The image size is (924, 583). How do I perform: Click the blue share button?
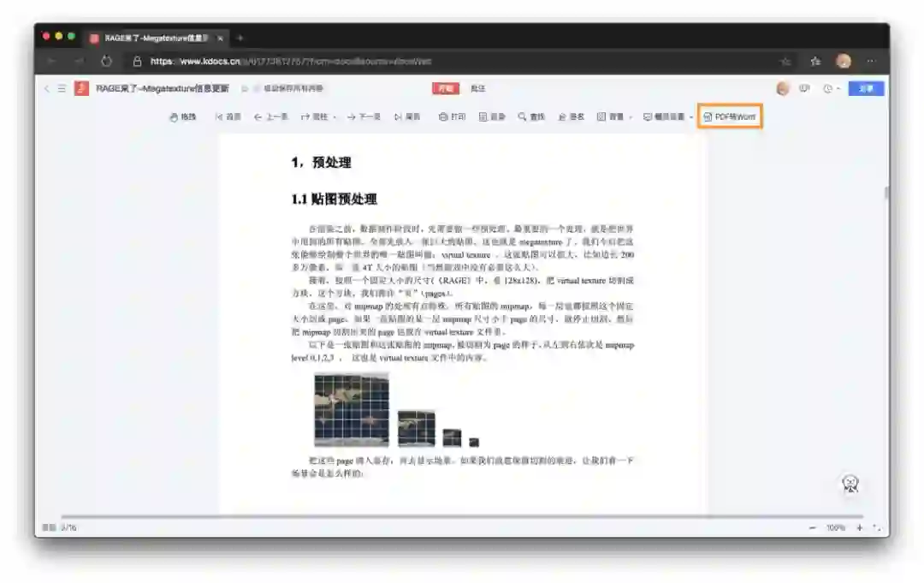(866, 88)
